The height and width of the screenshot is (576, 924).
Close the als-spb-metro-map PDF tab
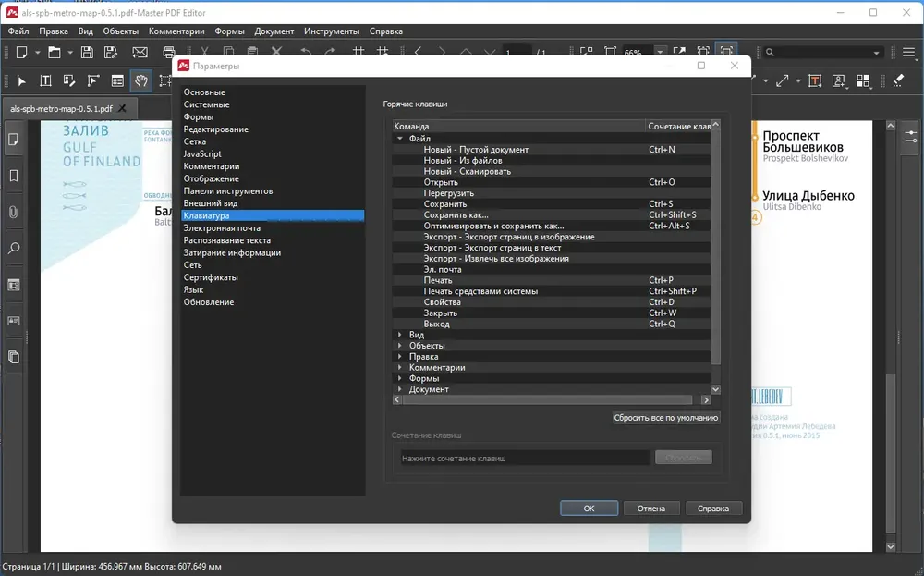click(123, 108)
